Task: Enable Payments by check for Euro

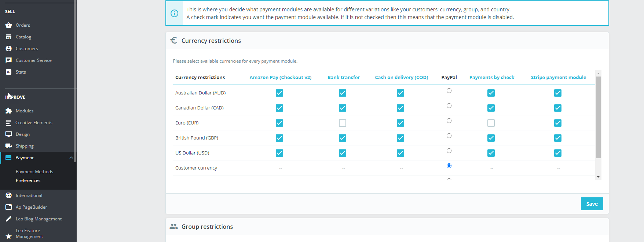Action: tap(491, 123)
